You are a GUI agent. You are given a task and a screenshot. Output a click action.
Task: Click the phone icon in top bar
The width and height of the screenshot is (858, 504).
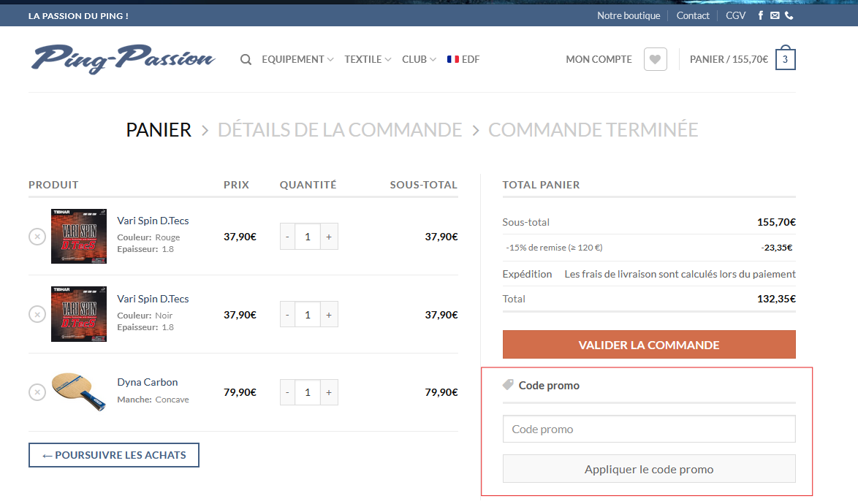point(789,15)
